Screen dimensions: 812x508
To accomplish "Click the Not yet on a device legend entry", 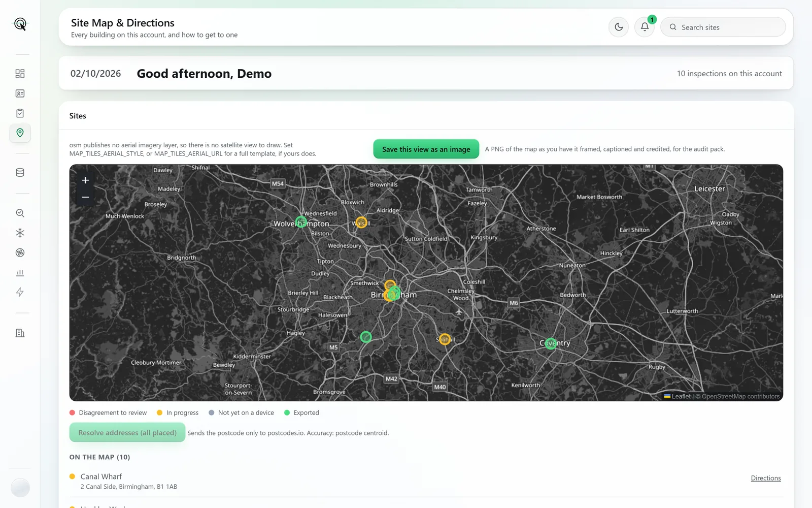I will 241,412.
